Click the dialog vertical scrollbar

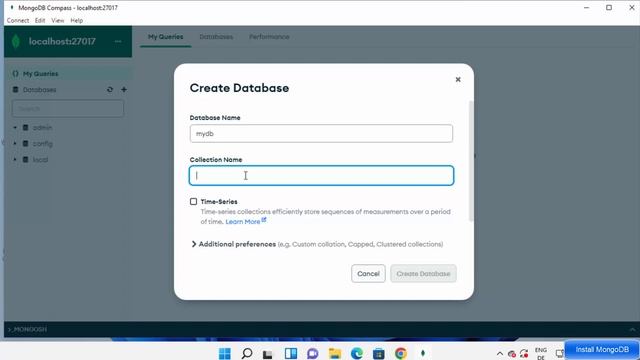(x=471, y=161)
